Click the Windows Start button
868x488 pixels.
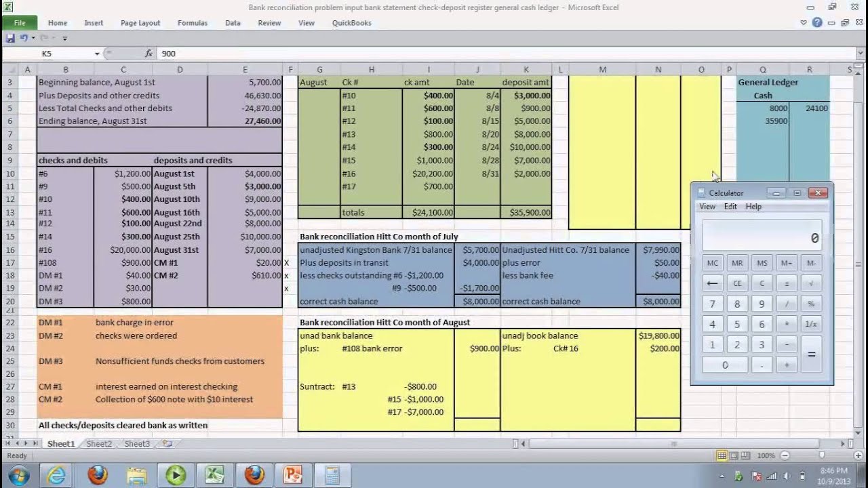(18, 475)
